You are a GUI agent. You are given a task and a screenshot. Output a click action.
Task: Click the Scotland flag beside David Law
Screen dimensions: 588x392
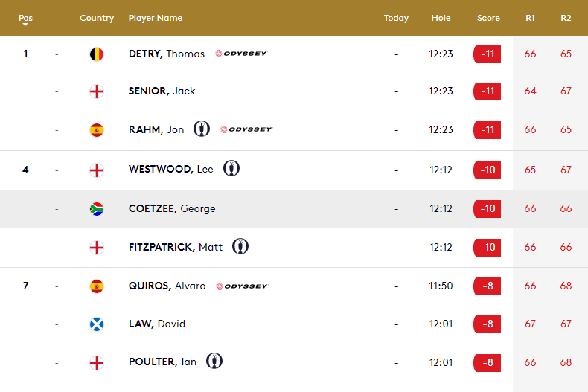[x=97, y=324]
